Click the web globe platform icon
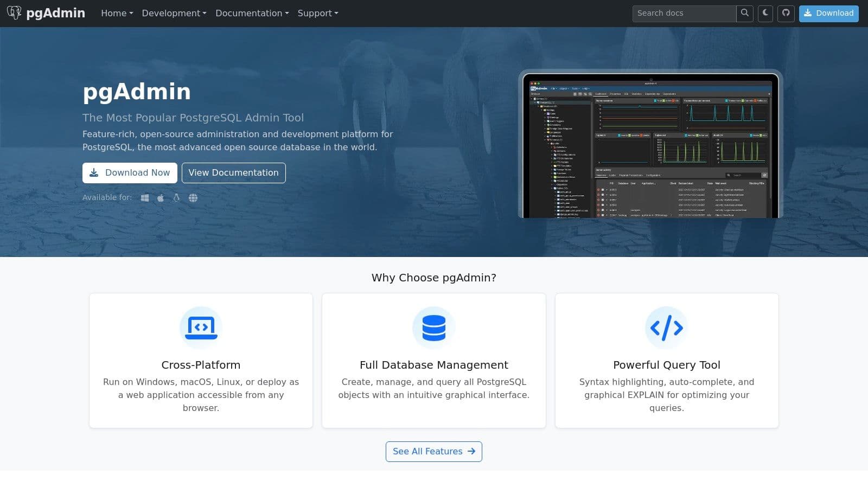Viewport: 868px width, 488px height. (193, 198)
